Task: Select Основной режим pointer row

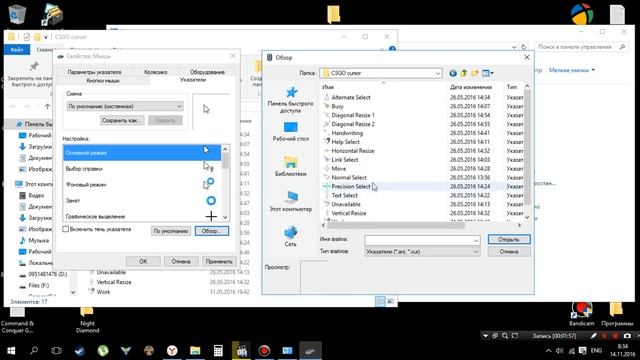Action: click(142, 153)
